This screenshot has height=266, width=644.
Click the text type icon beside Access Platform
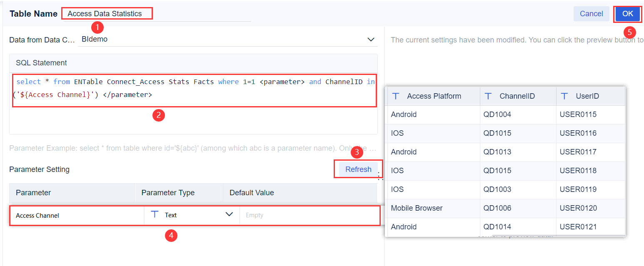[x=396, y=96]
